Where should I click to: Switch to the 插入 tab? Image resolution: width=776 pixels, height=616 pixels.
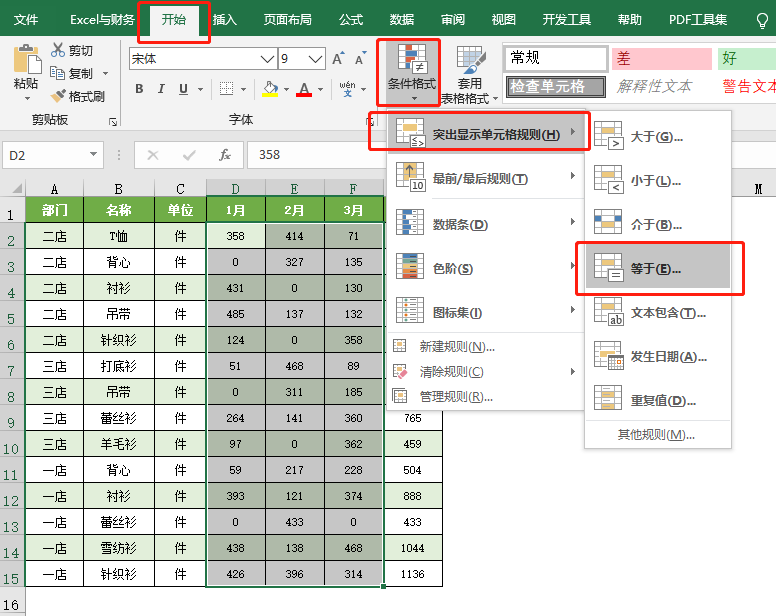(225, 20)
